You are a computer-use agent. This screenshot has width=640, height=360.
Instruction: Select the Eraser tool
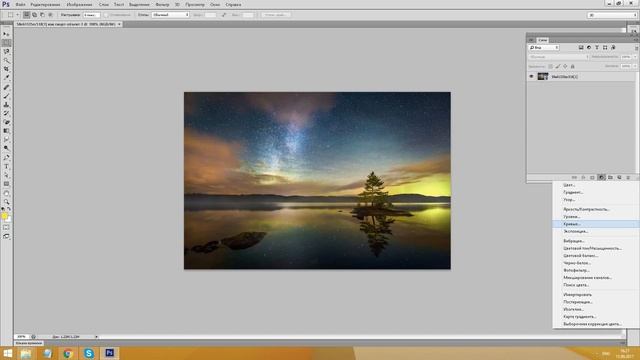coord(6,122)
